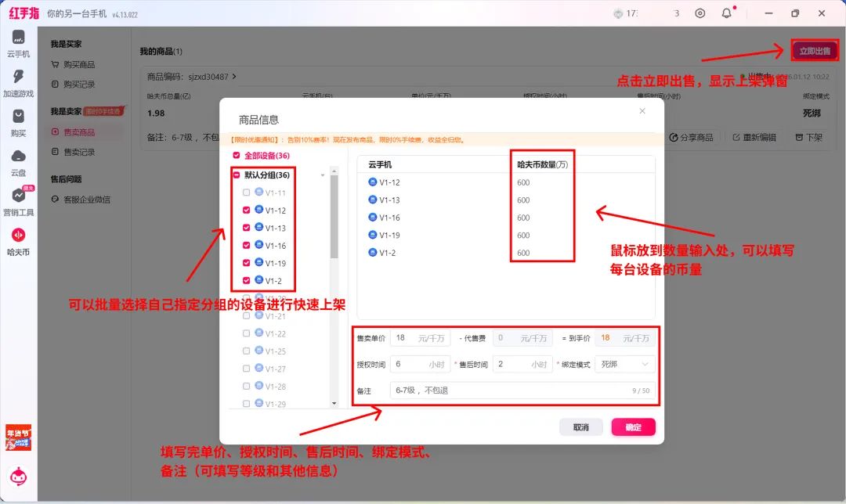Open 客服企业微信 under 售后问题
Viewport: 846px width, 504px height.
click(81, 200)
